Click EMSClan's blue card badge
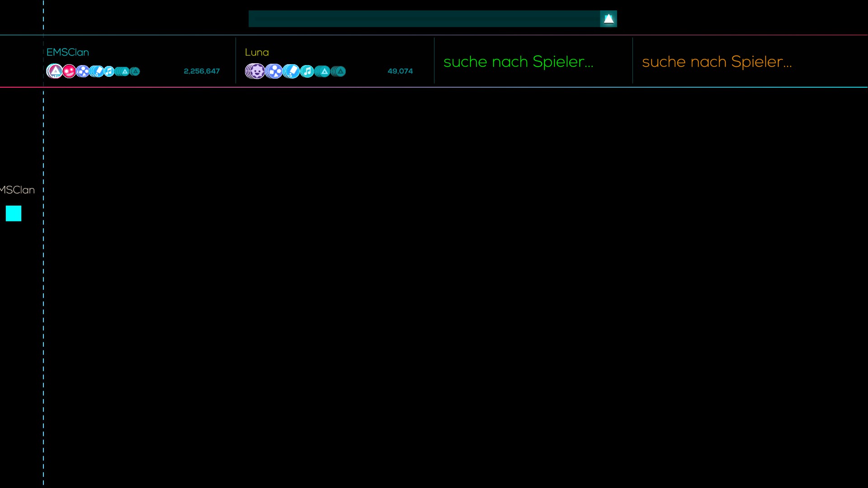Viewport: 868px width, 488px height. [97, 71]
